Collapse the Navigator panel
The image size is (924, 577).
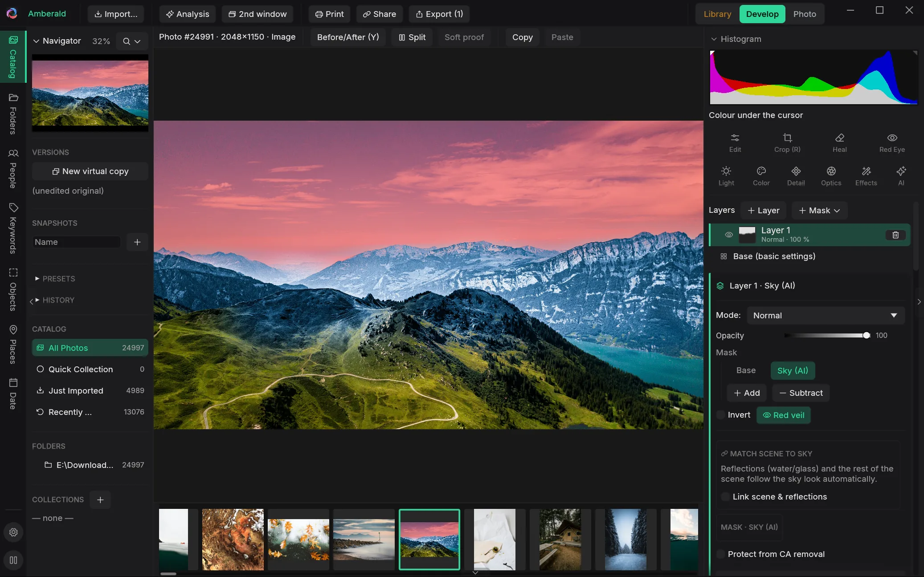[36, 41]
